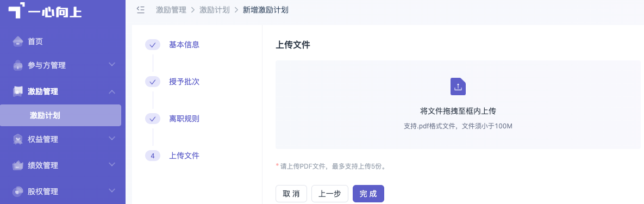Select the 基本信息 step checkmark
Viewport: 644px width, 204px height.
(x=152, y=45)
